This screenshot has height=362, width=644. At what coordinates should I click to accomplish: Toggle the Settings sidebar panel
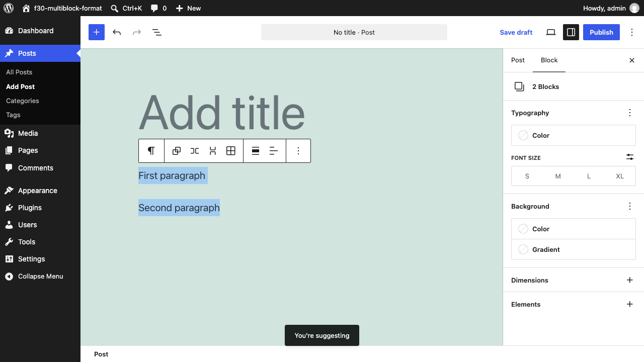click(x=571, y=32)
